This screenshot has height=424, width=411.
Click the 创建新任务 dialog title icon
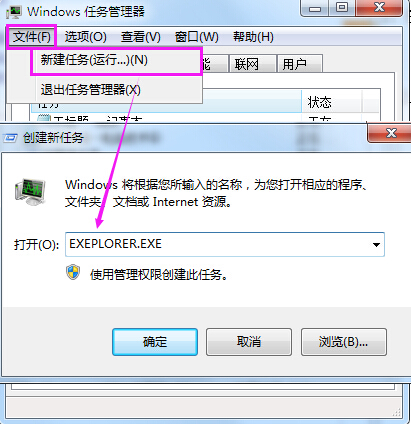click(x=10, y=138)
